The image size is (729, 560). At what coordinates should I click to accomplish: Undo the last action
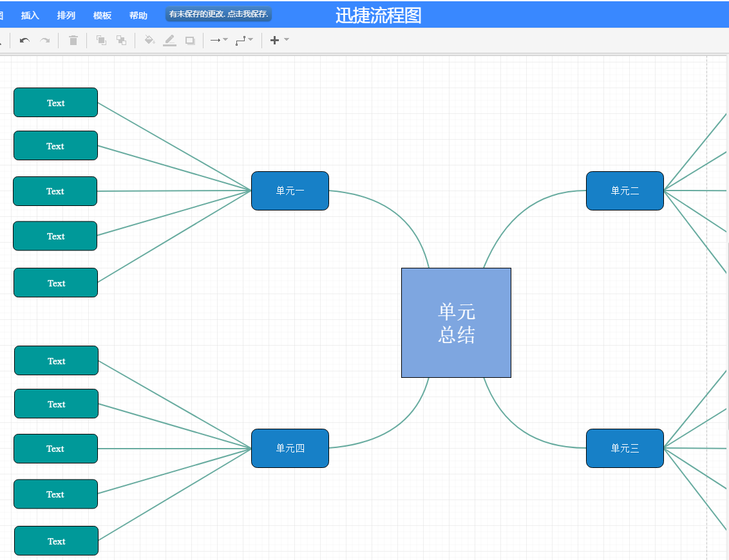pyautogui.click(x=24, y=41)
